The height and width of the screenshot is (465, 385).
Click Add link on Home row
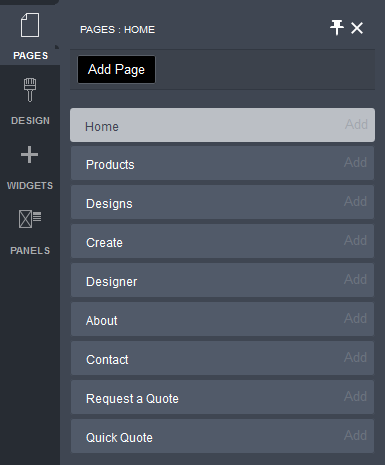tap(356, 124)
